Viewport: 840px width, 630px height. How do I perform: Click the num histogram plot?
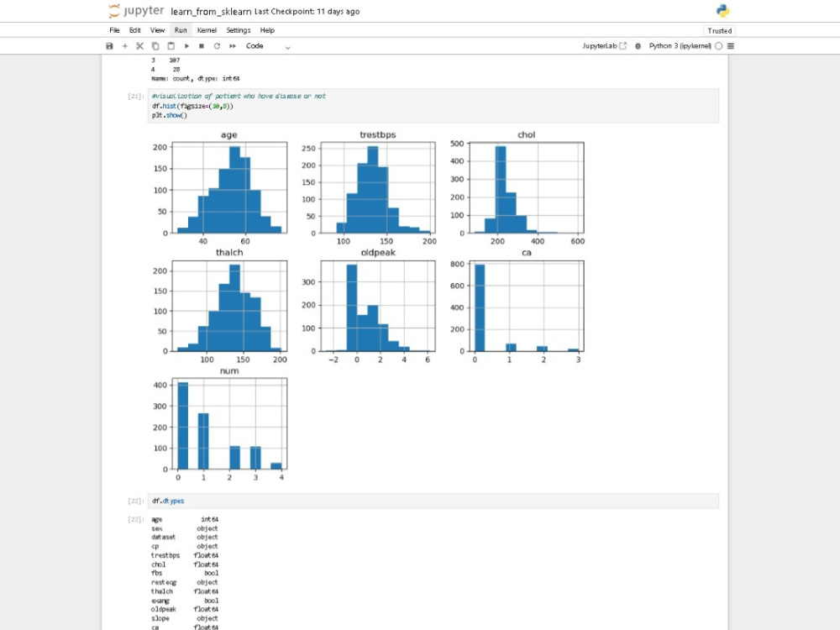pyautogui.click(x=229, y=423)
